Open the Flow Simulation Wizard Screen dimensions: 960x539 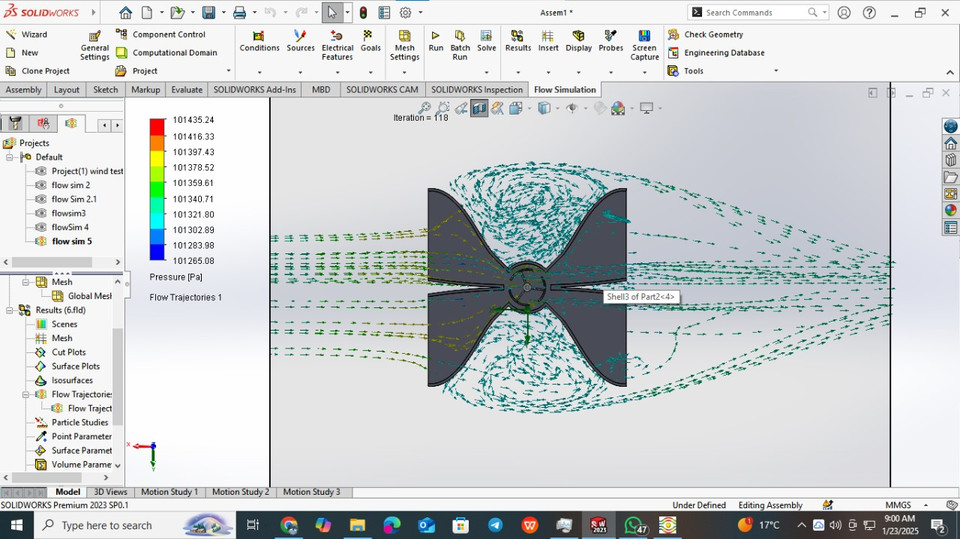point(26,34)
